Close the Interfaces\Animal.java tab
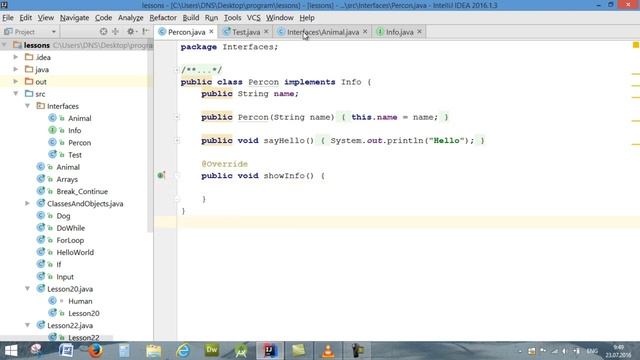Image resolution: width=640 pixels, height=360 pixels. 365,31
